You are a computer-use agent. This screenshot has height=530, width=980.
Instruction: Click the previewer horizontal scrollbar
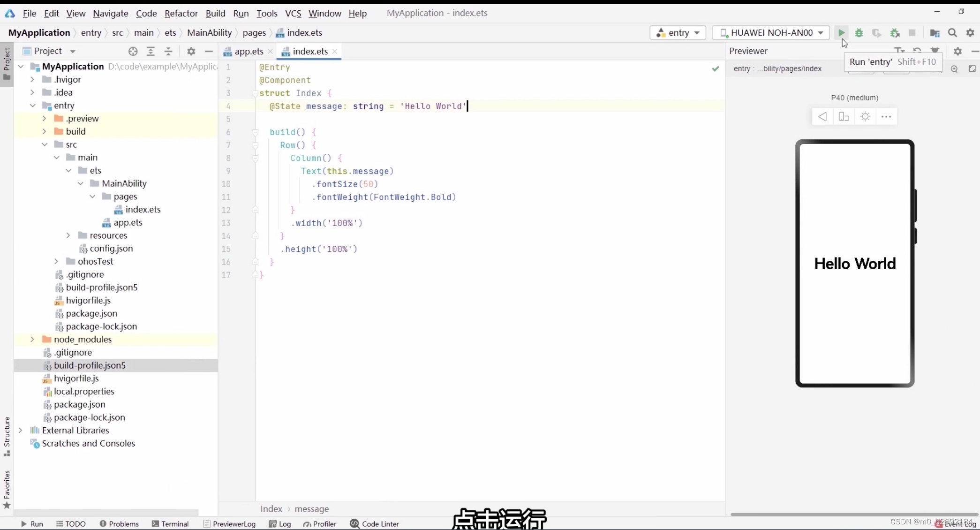tap(853, 515)
